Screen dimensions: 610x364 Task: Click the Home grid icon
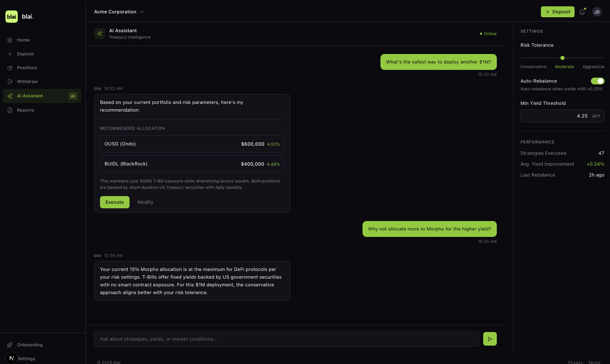pyautogui.click(x=10, y=40)
